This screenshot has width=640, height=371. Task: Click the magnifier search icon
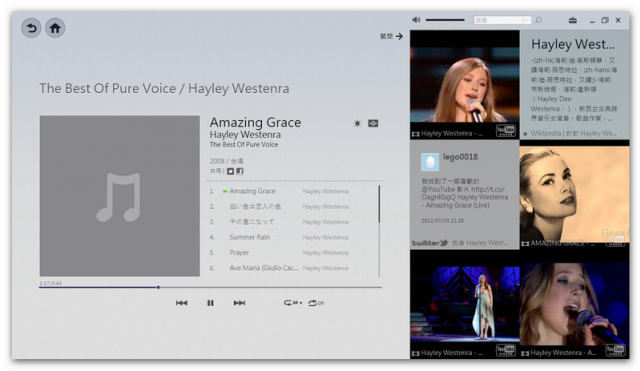click(538, 20)
